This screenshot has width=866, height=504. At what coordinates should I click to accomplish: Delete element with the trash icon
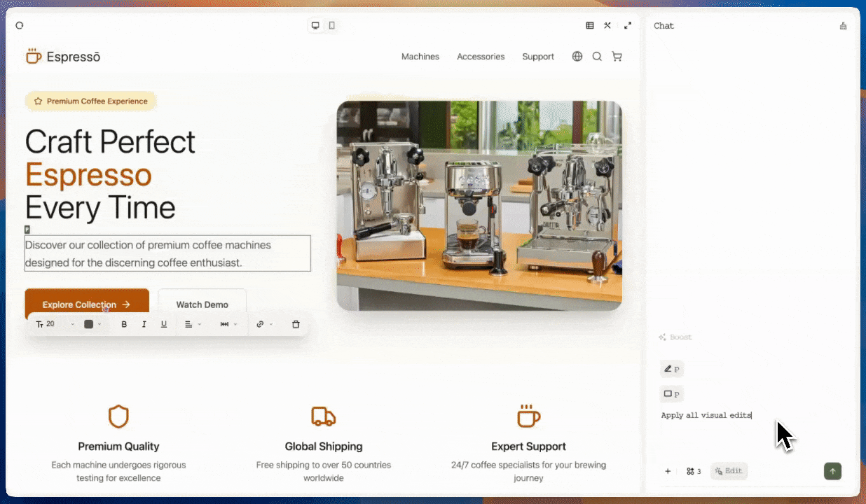click(x=296, y=324)
